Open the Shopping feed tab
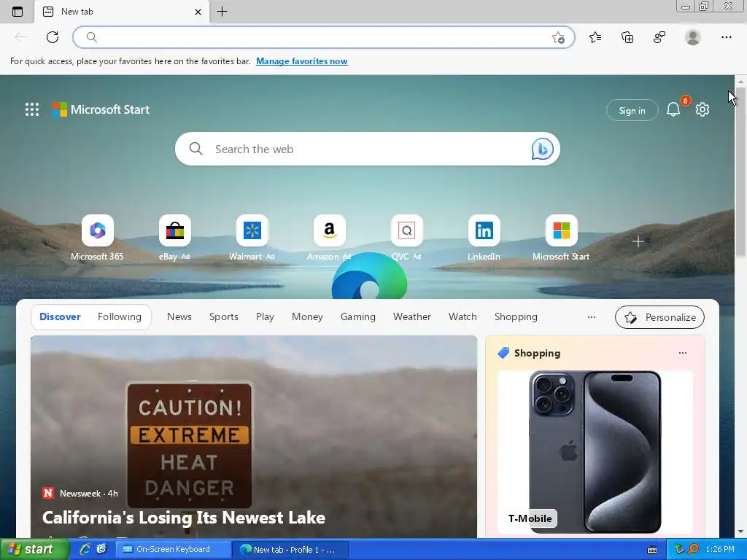 [x=516, y=316]
